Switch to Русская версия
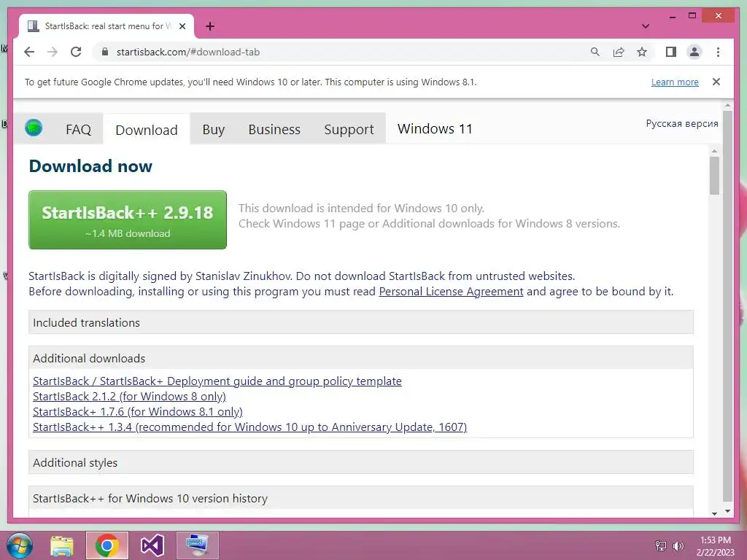The width and height of the screenshot is (747, 560). (682, 123)
